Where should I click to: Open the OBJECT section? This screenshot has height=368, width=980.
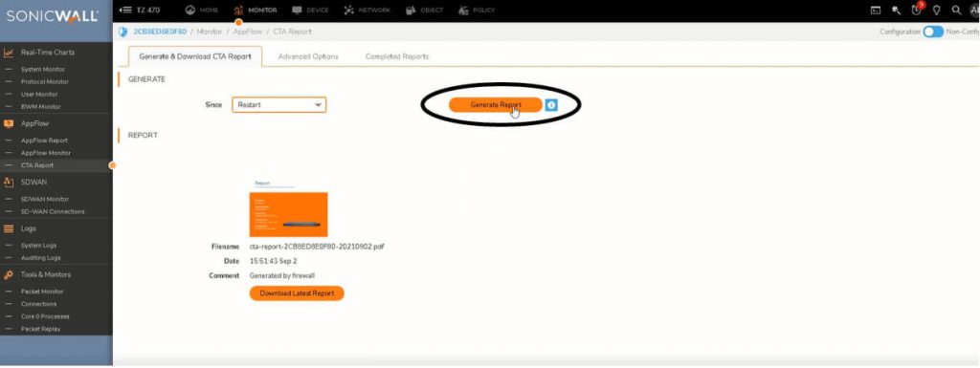pyautogui.click(x=425, y=10)
